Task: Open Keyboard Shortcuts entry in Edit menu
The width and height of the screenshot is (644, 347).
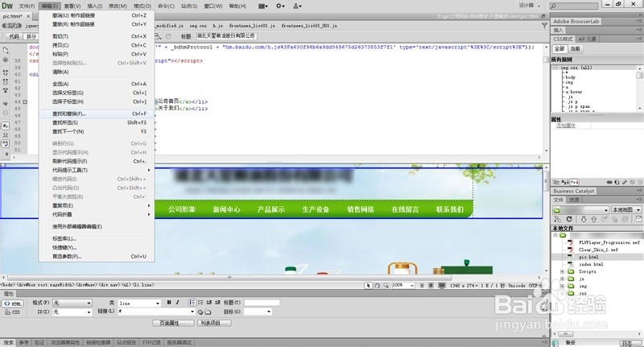Action: click(97, 248)
